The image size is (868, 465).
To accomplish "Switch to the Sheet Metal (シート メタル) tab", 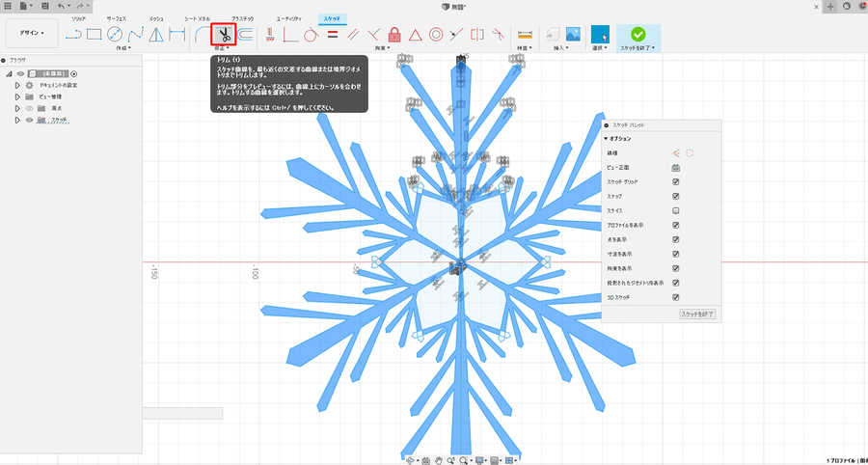I will 197,18.
